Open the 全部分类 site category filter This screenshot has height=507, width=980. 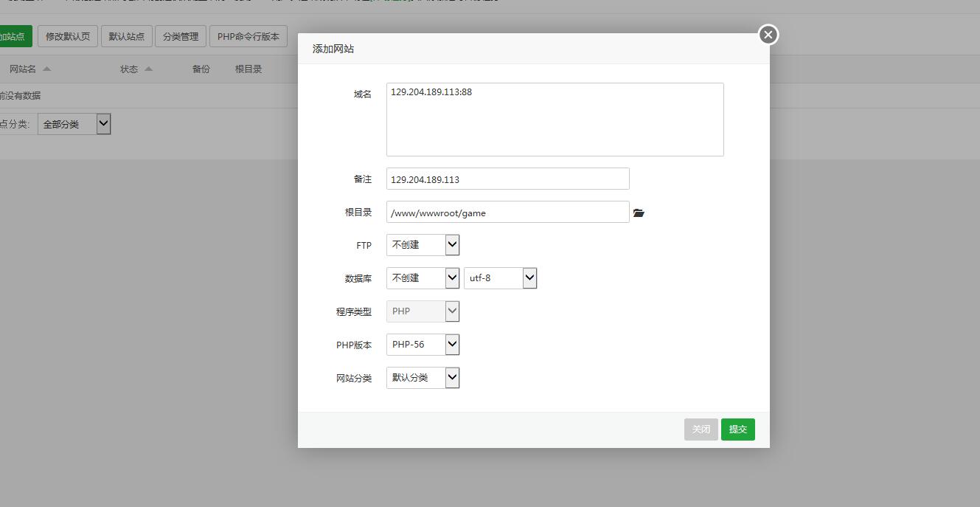click(75, 124)
